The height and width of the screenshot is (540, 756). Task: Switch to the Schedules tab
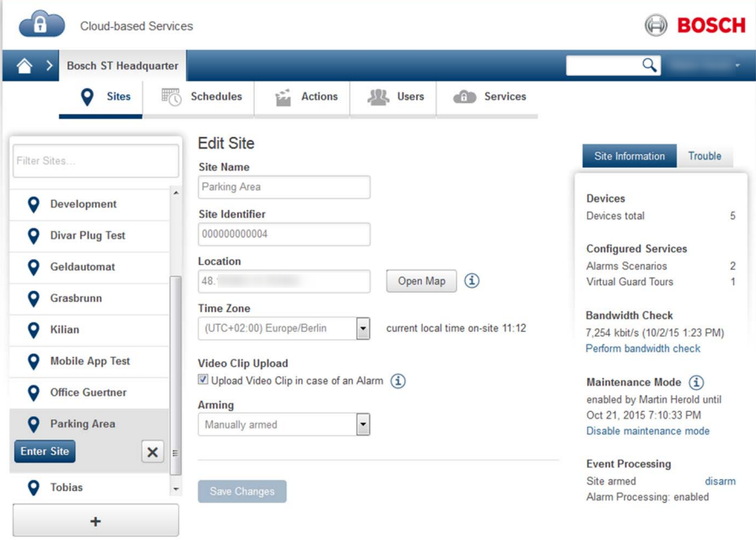click(x=202, y=97)
